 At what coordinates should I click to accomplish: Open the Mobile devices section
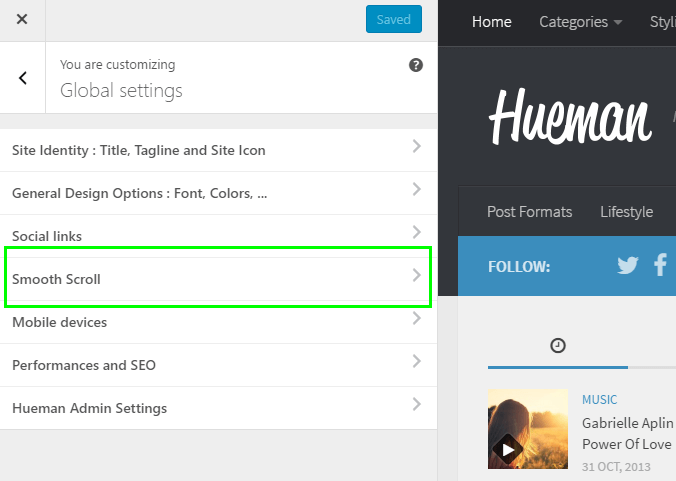pos(219,322)
